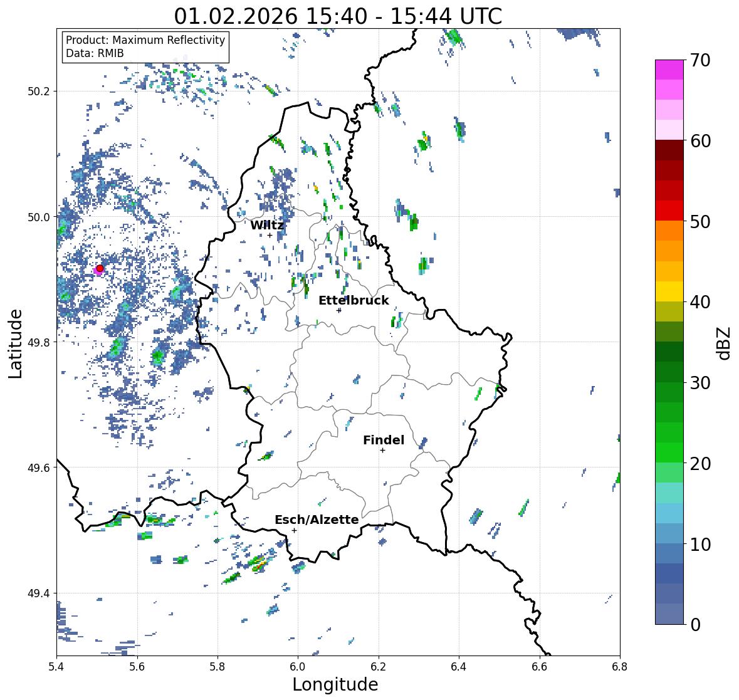Click the dBZ colorbar axis label
Image resolution: width=739 pixels, height=700 pixels.
pos(725,343)
